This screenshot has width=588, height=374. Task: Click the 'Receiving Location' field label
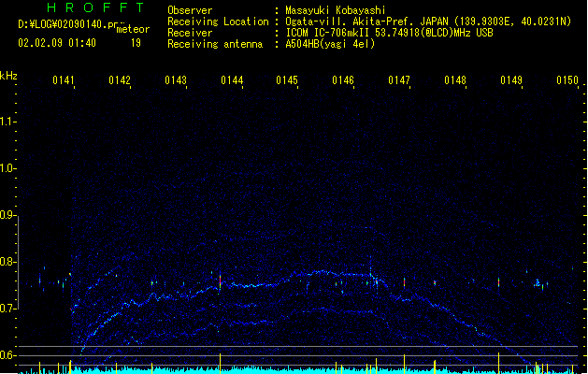tap(218, 22)
